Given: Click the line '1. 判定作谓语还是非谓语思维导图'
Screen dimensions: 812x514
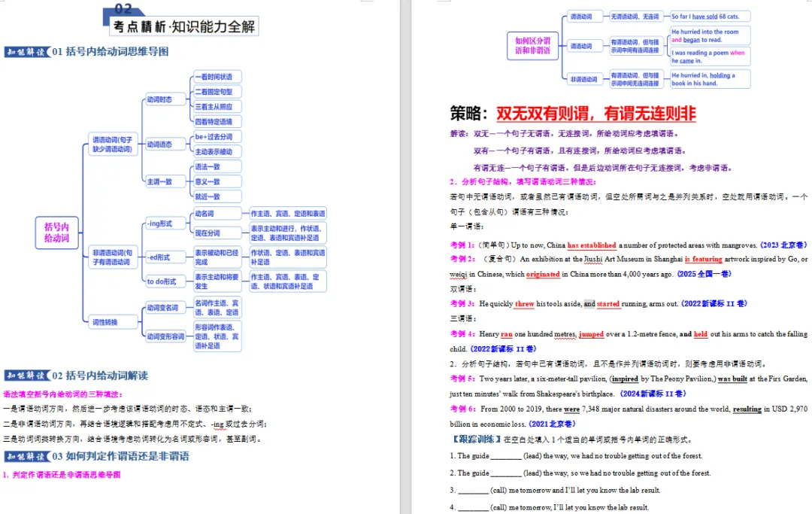Looking at the screenshot, I should (x=62, y=475).
